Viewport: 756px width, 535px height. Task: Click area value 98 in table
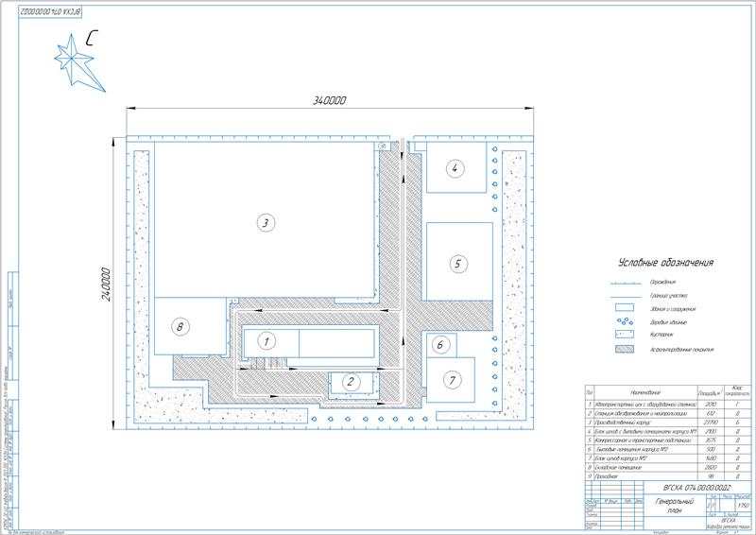coord(711,476)
